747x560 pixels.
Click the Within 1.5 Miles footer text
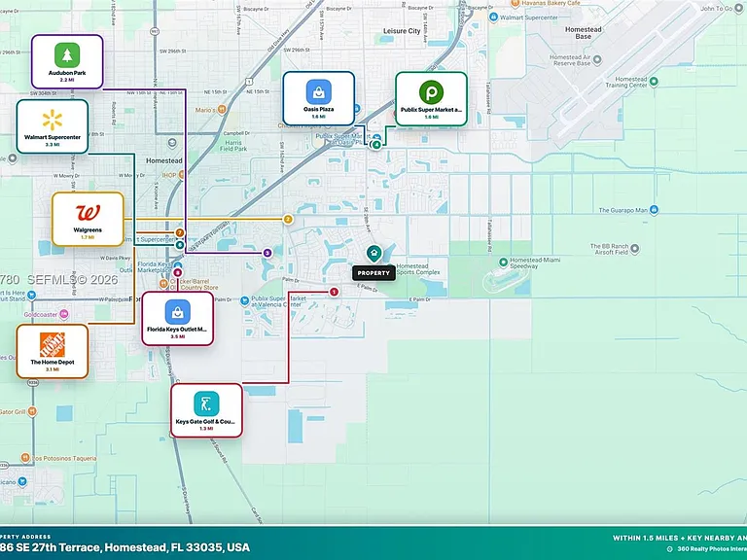(x=680, y=538)
